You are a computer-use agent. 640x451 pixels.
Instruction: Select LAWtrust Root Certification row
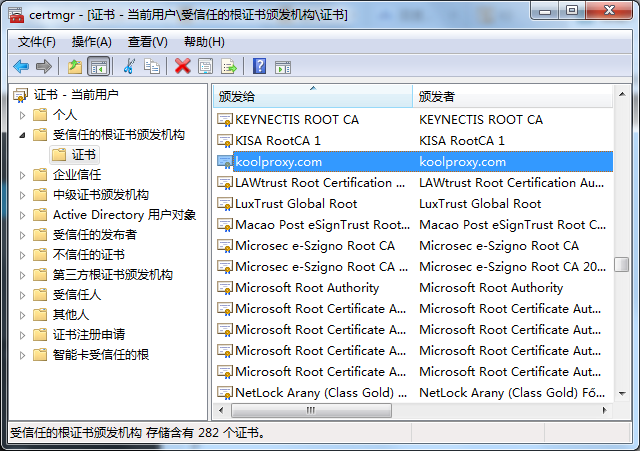coord(415,183)
